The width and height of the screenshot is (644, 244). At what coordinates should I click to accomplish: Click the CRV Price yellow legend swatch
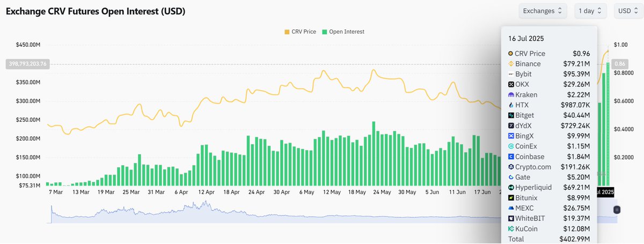point(287,32)
